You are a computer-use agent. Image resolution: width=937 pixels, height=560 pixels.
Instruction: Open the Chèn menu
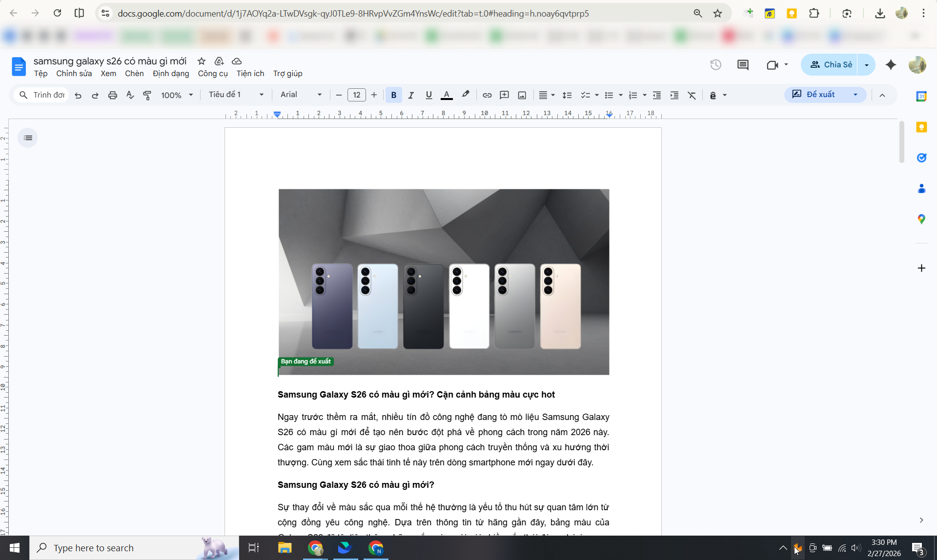134,74
